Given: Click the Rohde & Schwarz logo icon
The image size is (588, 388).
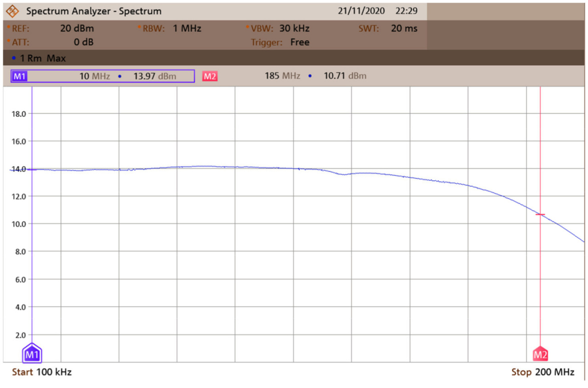Looking at the screenshot, I should [x=12, y=11].
